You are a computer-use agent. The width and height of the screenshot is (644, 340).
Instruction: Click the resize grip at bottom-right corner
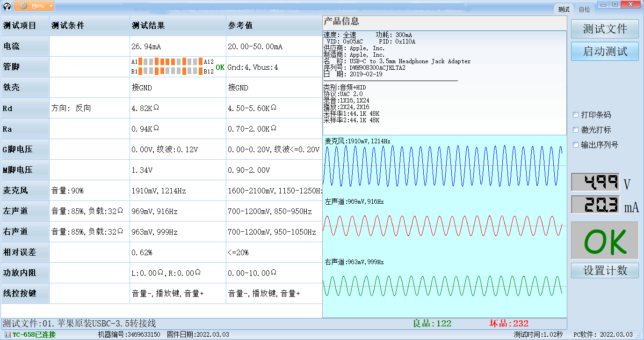click(640, 336)
